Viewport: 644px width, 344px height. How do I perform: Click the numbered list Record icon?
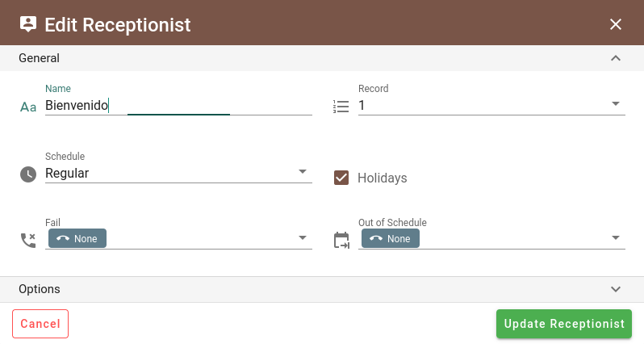(x=341, y=107)
